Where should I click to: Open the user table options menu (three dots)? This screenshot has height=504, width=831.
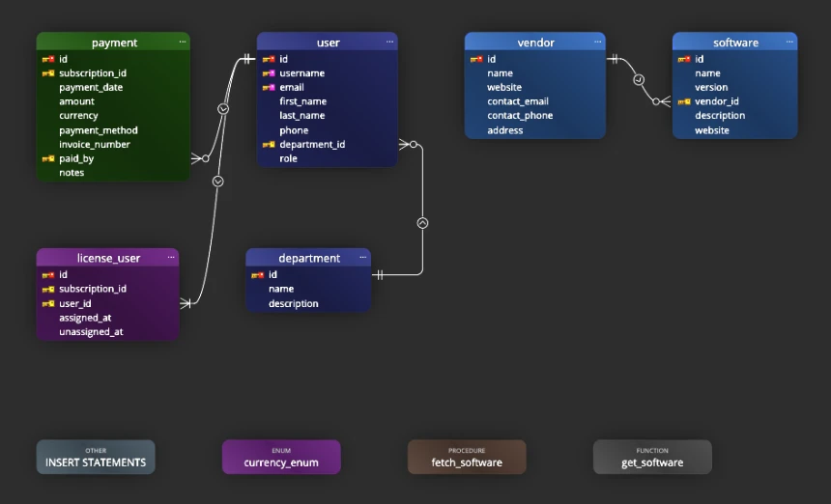click(389, 42)
